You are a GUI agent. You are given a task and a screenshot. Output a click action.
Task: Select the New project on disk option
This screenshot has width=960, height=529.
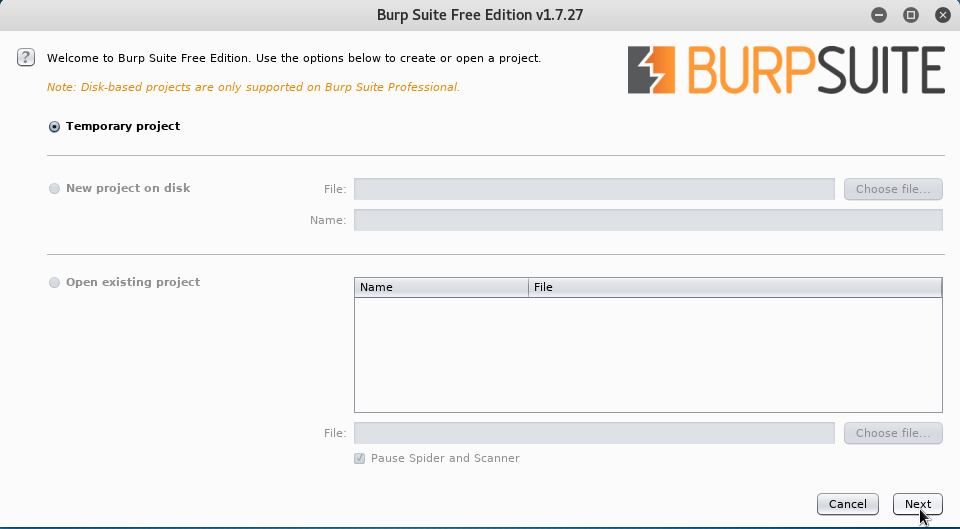tap(54, 188)
